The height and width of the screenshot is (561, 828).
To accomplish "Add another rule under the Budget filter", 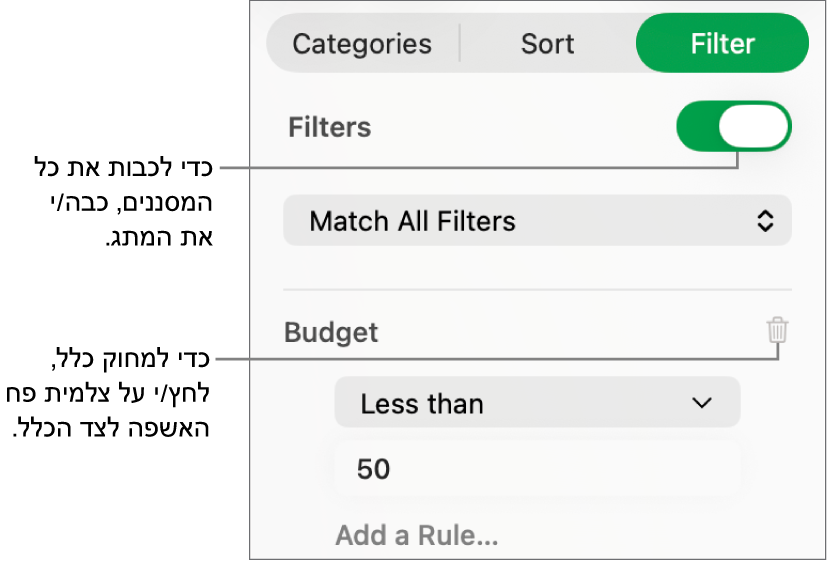I will (x=416, y=535).
